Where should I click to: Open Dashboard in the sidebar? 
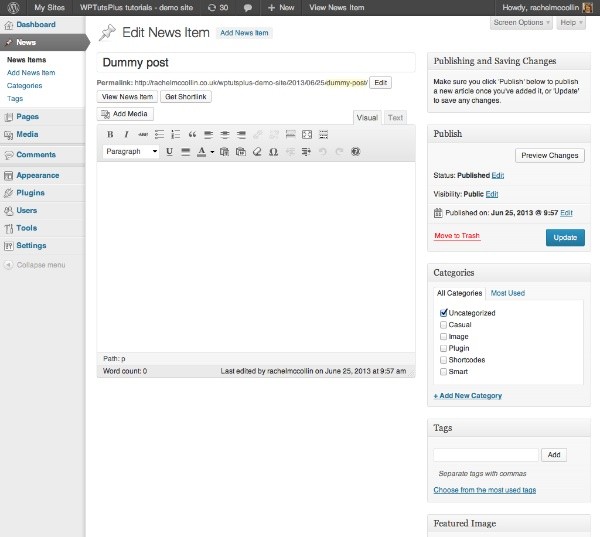36,24
